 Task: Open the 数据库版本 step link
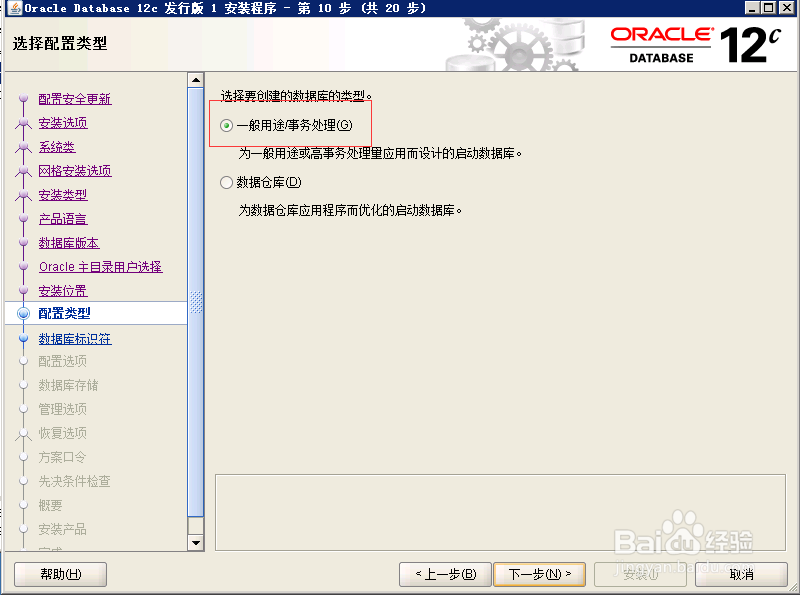click(67, 243)
